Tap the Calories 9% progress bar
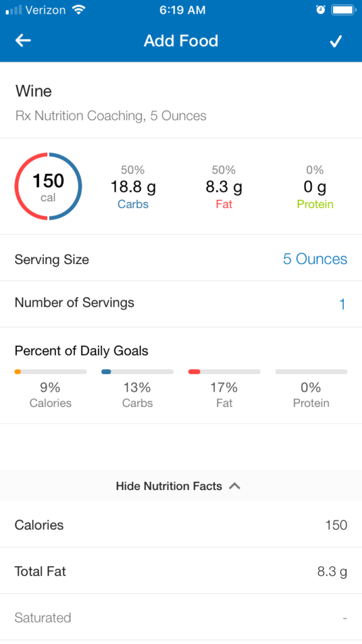 coord(50,372)
